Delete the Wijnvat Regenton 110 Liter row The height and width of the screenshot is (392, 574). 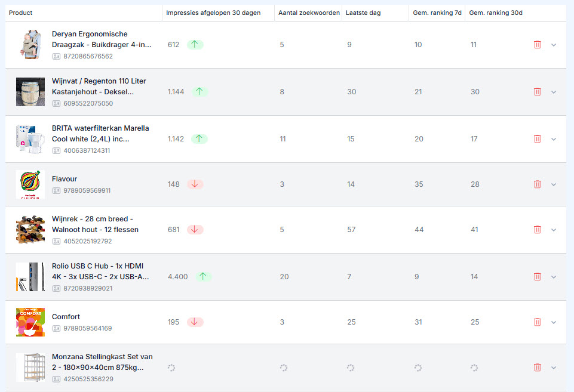tap(537, 92)
